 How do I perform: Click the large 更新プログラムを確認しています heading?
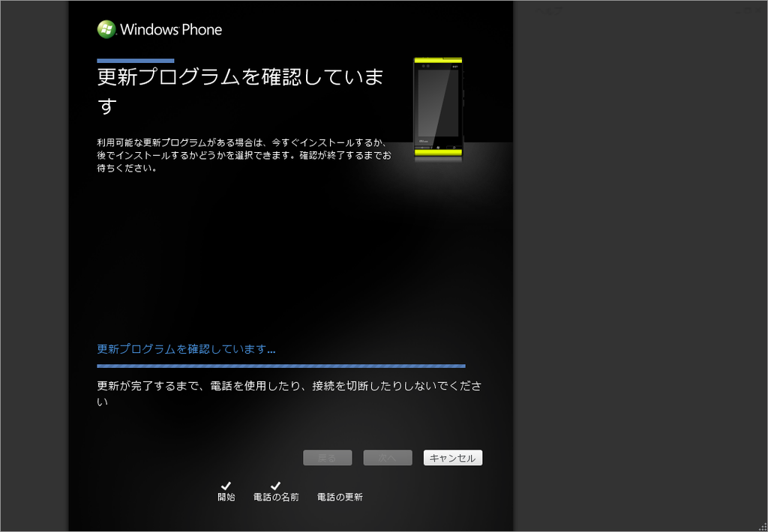[x=240, y=91]
